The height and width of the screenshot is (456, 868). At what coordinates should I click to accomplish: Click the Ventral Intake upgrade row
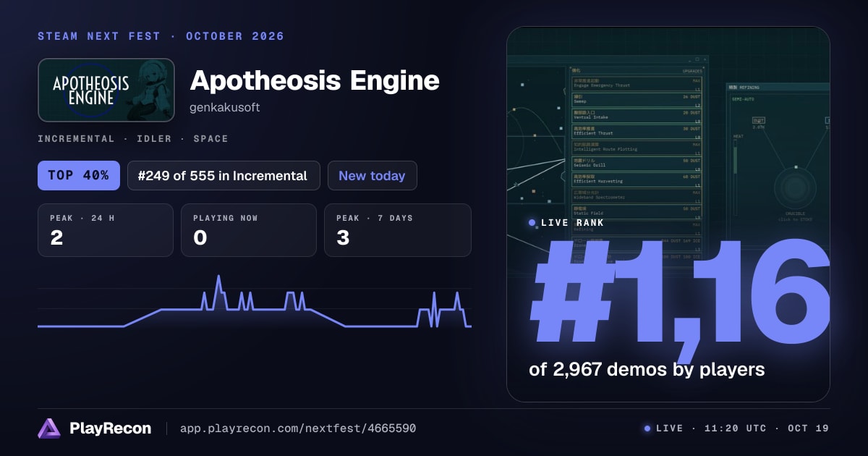637,115
